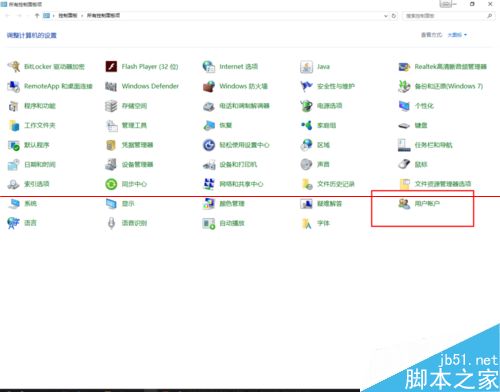
Task: Open Network and Sharing Center icon
Action: [x=209, y=184]
